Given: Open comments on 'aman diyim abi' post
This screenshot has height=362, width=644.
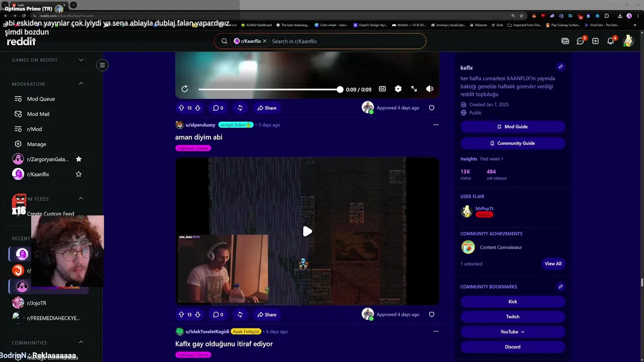Looking at the screenshot, I should point(218,314).
